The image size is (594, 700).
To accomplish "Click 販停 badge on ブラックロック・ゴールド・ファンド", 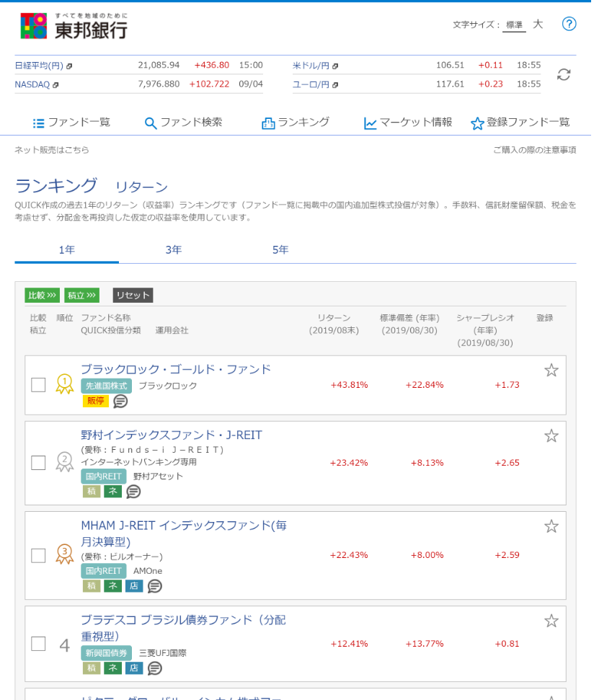I will pos(95,401).
